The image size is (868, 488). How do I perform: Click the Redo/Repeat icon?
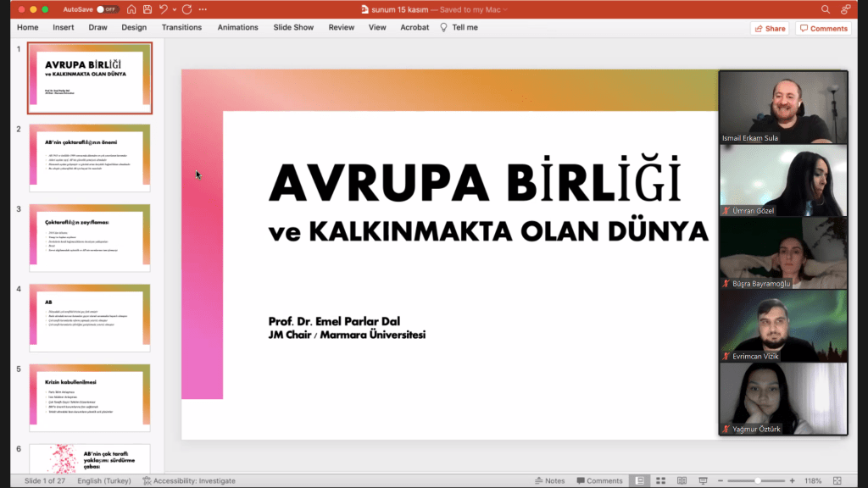[x=186, y=9]
